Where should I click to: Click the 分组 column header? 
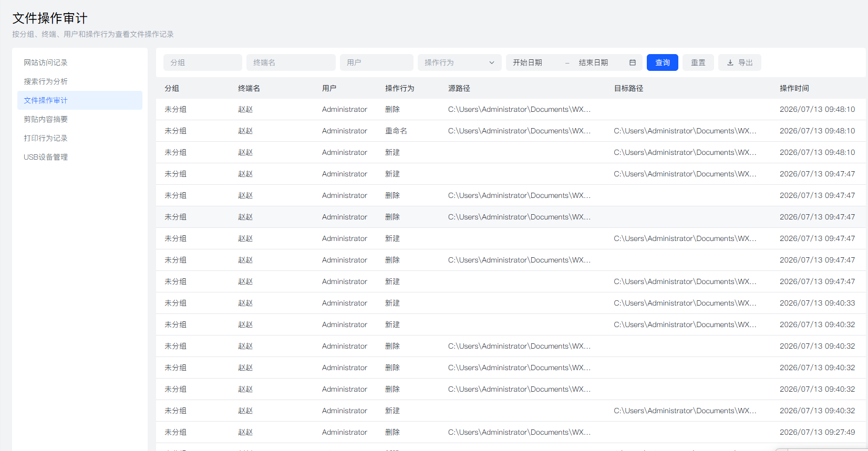(172, 88)
